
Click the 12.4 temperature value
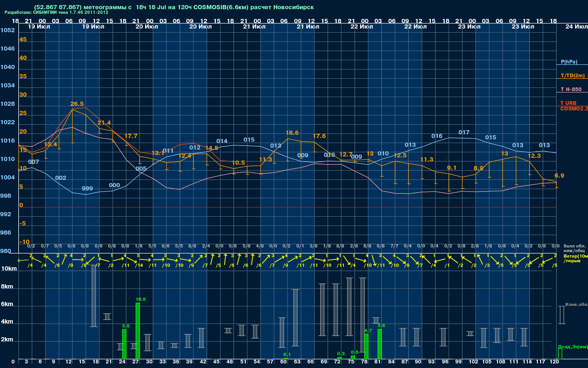tap(185, 156)
